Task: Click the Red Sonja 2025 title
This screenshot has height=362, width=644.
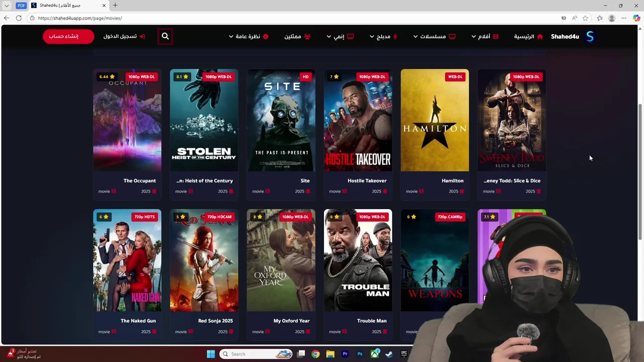Action: tap(215, 321)
